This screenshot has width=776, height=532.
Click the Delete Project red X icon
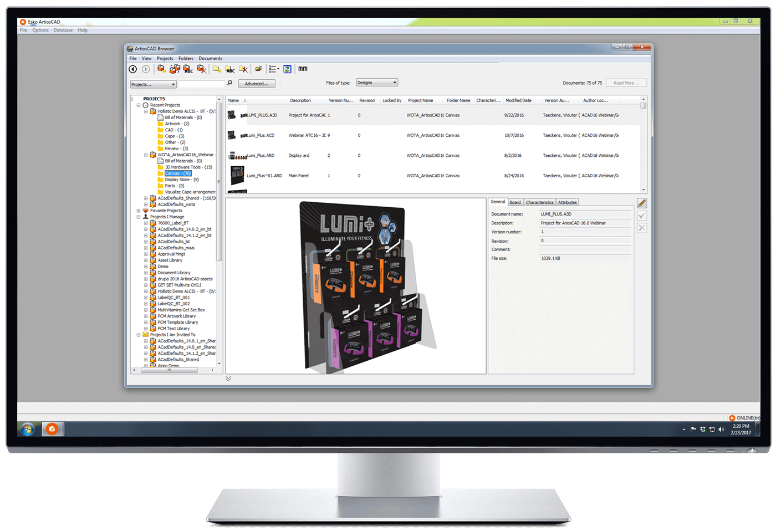click(202, 69)
